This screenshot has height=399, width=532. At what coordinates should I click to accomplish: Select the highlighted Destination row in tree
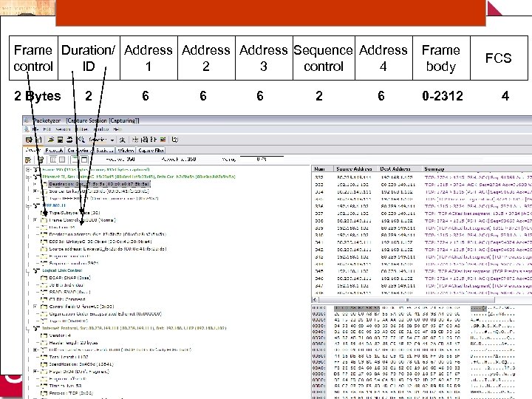click(x=99, y=184)
